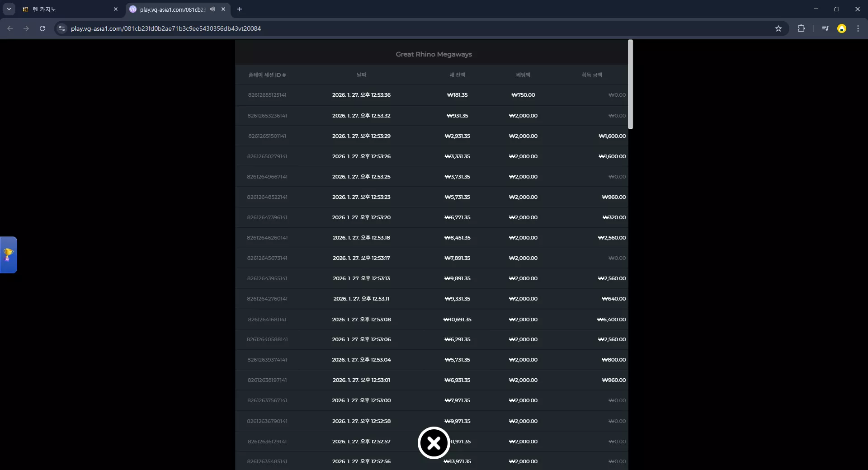The width and height of the screenshot is (868, 470).
Task: Open session ID 82612648522141
Action: pyautogui.click(x=267, y=197)
